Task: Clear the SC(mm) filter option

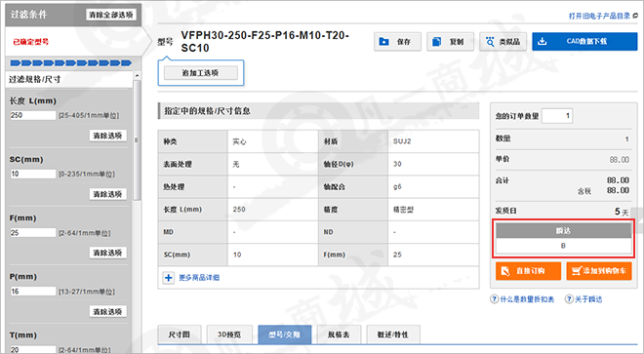Action: point(107,194)
